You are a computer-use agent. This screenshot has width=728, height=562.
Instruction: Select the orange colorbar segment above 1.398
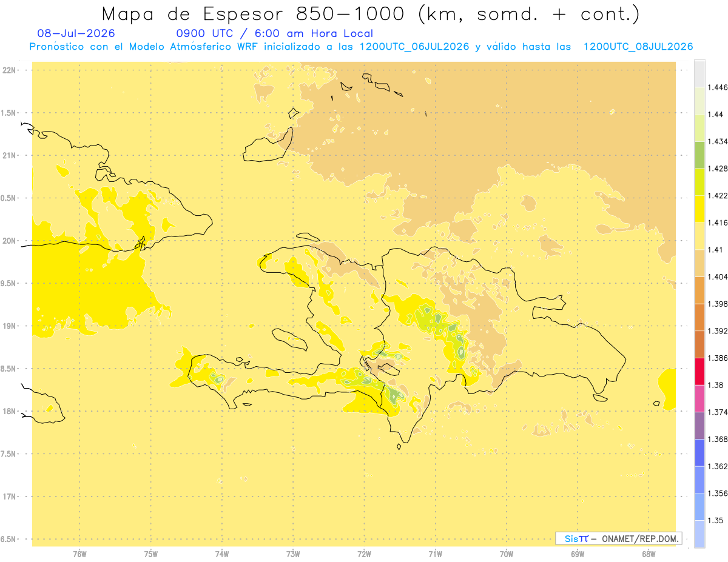click(699, 290)
